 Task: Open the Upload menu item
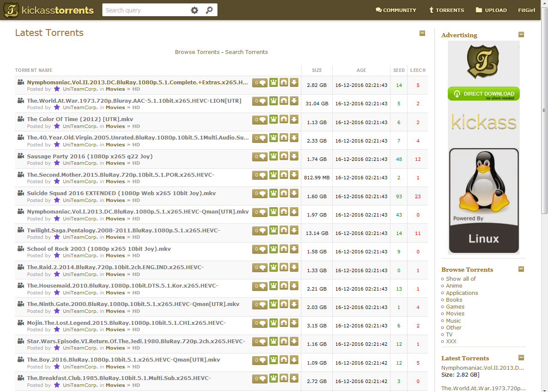491,10
